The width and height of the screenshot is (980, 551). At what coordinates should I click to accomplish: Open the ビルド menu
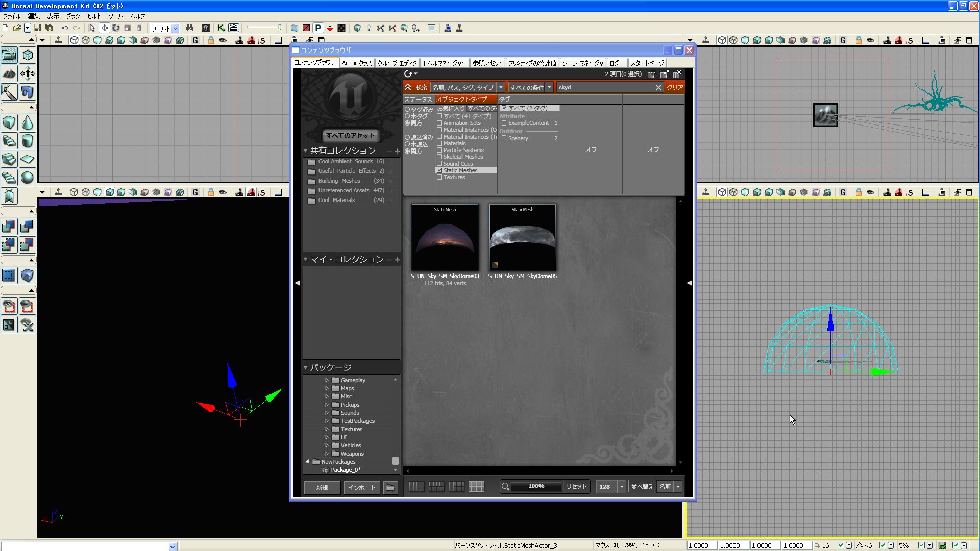point(94,16)
